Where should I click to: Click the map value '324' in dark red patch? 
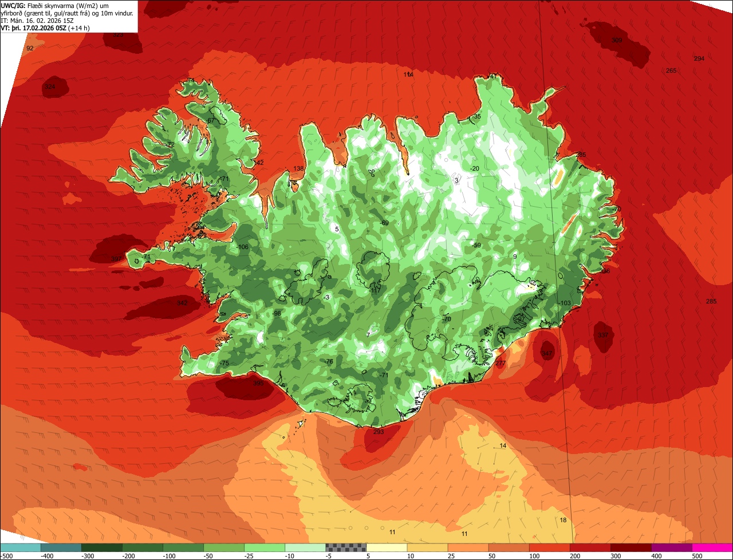coord(50,87)
